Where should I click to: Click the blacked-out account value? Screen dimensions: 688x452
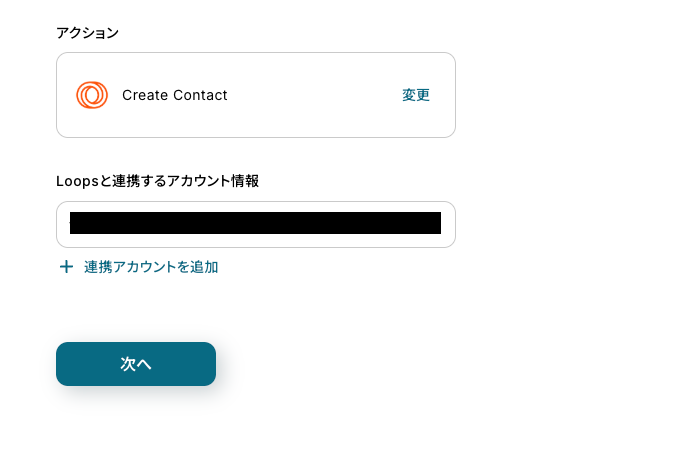pyautogui.click(x=255, y=223)
